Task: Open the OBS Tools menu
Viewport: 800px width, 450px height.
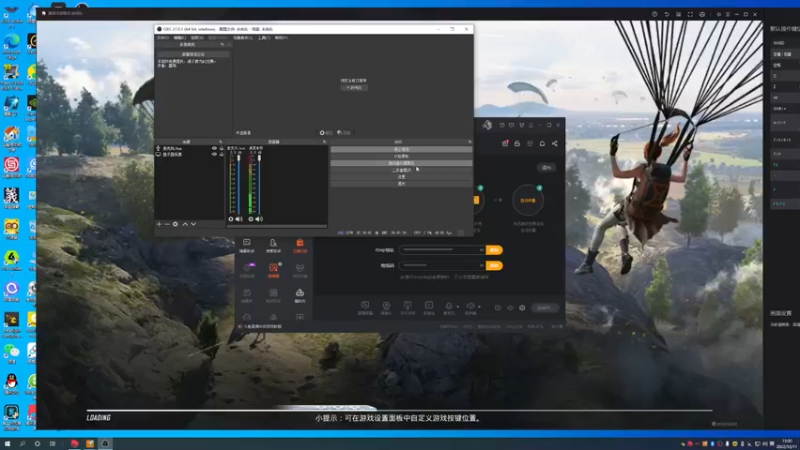Action: coord(263,38)
